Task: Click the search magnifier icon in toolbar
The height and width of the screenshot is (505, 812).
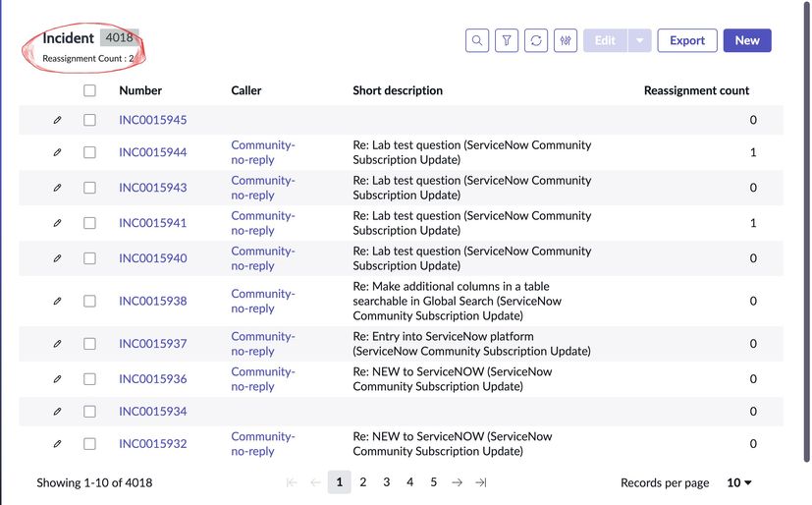Action: 476,40
